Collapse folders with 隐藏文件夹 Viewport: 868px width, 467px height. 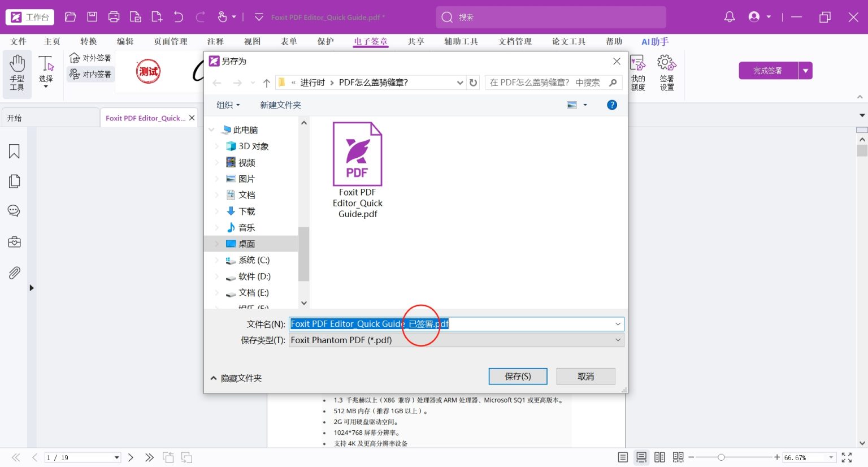(236, 378)
